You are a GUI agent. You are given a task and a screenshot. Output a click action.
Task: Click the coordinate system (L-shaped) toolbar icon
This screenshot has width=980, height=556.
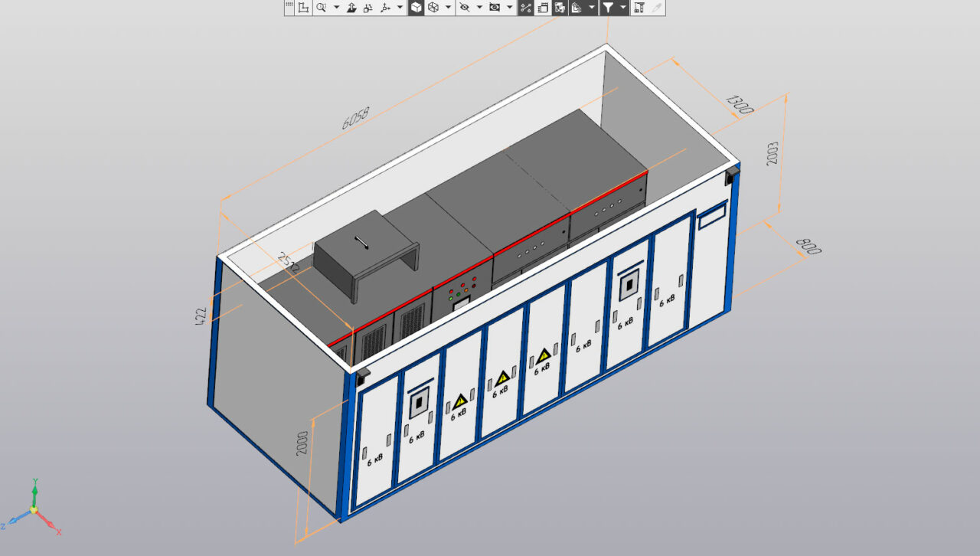click(303, 8)
